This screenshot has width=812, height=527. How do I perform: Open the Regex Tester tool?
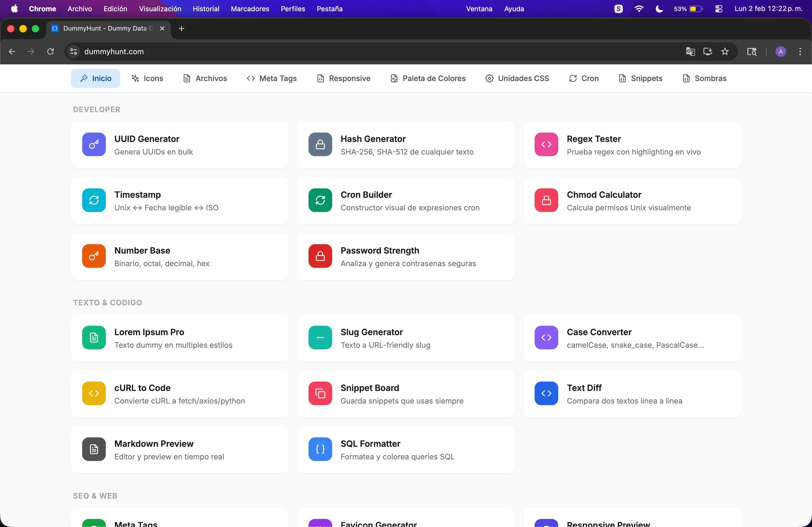coord(632,145)
